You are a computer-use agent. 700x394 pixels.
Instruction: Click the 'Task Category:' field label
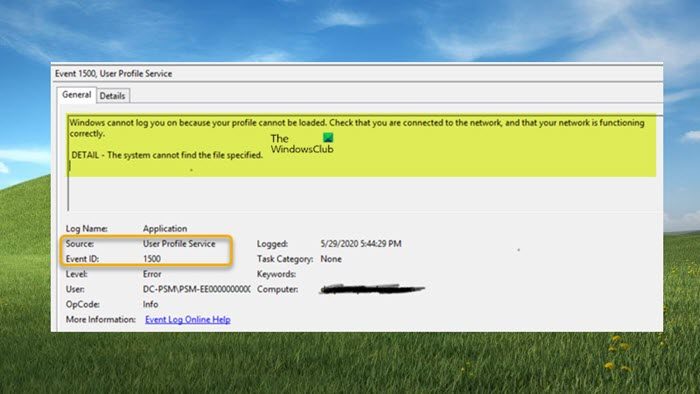click(285, 259)
